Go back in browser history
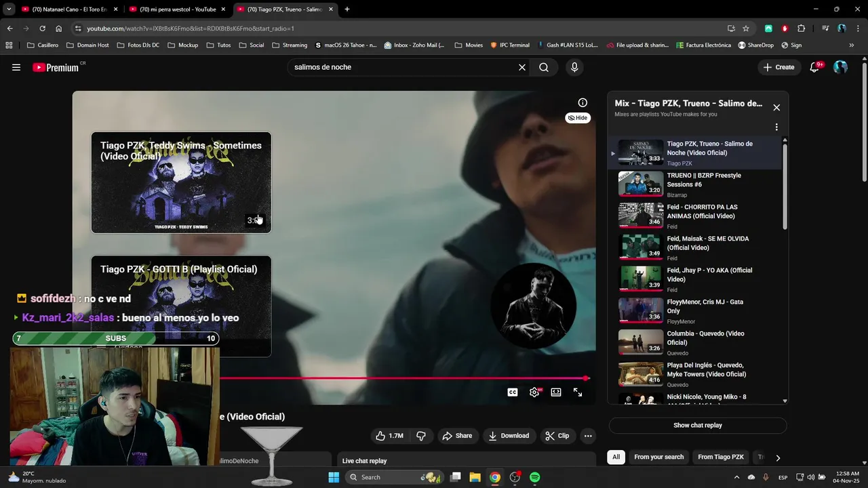Screen dimensions: 868x488 9,28
